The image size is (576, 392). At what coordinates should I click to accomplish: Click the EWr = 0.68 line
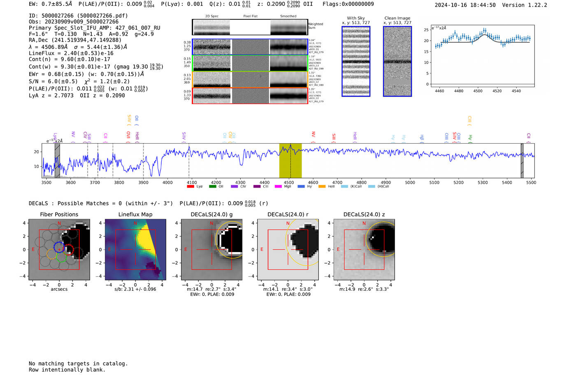click(86, 74)
